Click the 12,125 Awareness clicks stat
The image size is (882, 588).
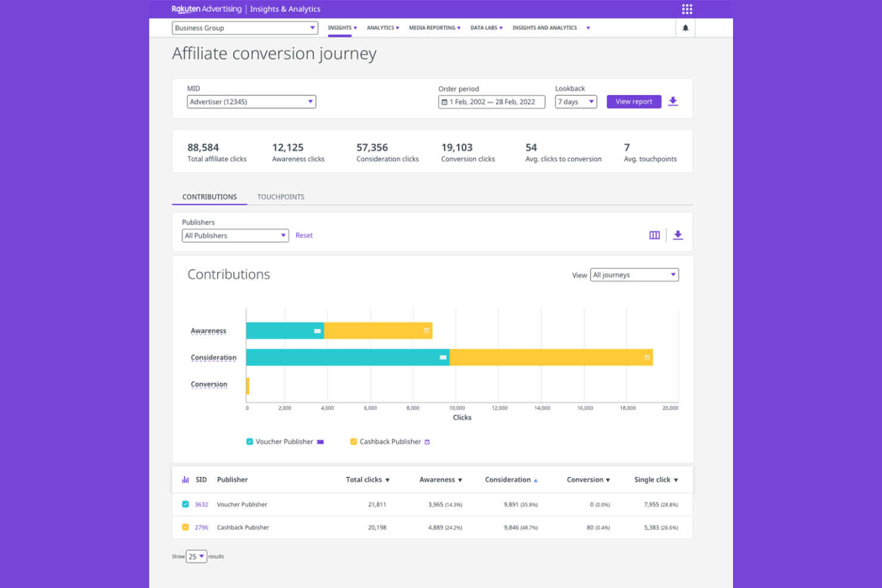point(298,152)
